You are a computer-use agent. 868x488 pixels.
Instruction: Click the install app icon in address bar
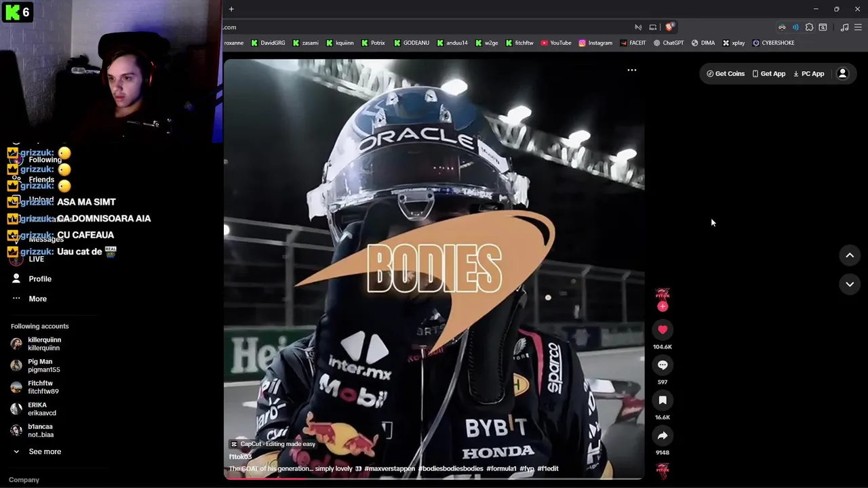click(x=653, y=27)
